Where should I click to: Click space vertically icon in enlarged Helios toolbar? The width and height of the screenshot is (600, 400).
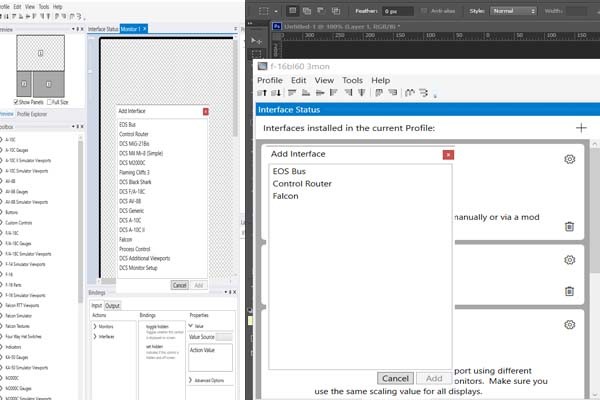(424, 93)
